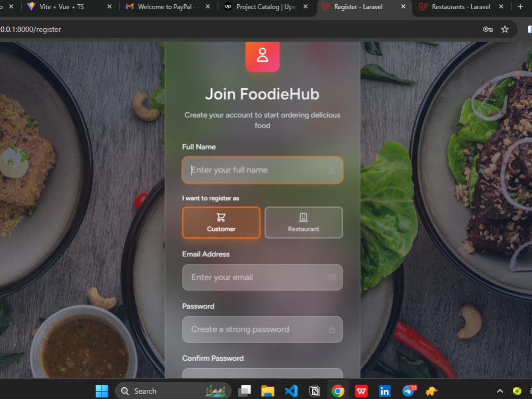Click the browser address bar URL
Image resolution: width=532 pixels, height=399 pixels.
click(30, 29)
